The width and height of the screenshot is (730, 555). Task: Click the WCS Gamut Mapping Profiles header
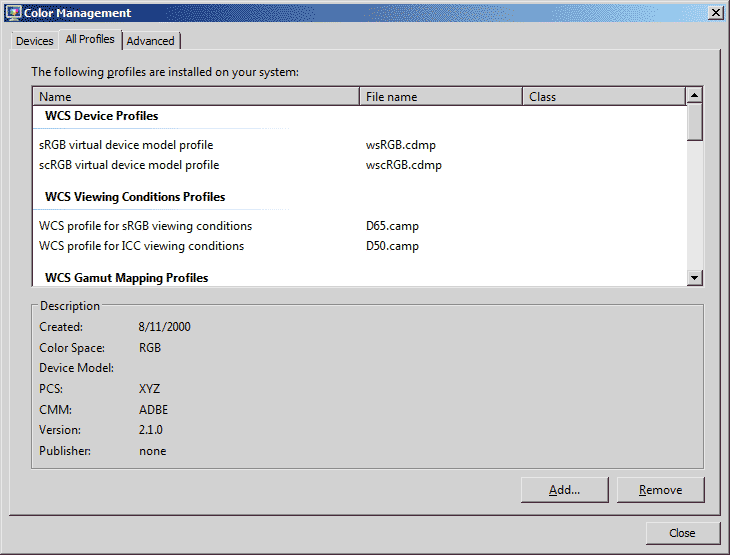pyautogui.click(x=127, y=278)
